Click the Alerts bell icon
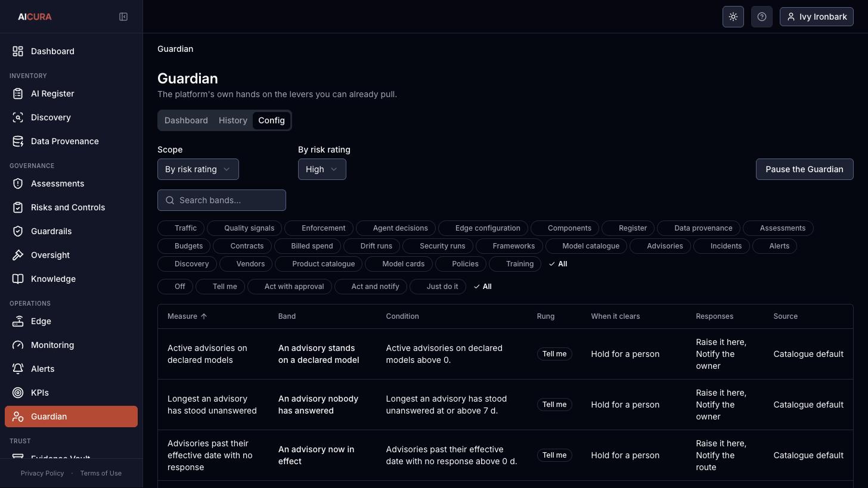 tap(18, 369)
